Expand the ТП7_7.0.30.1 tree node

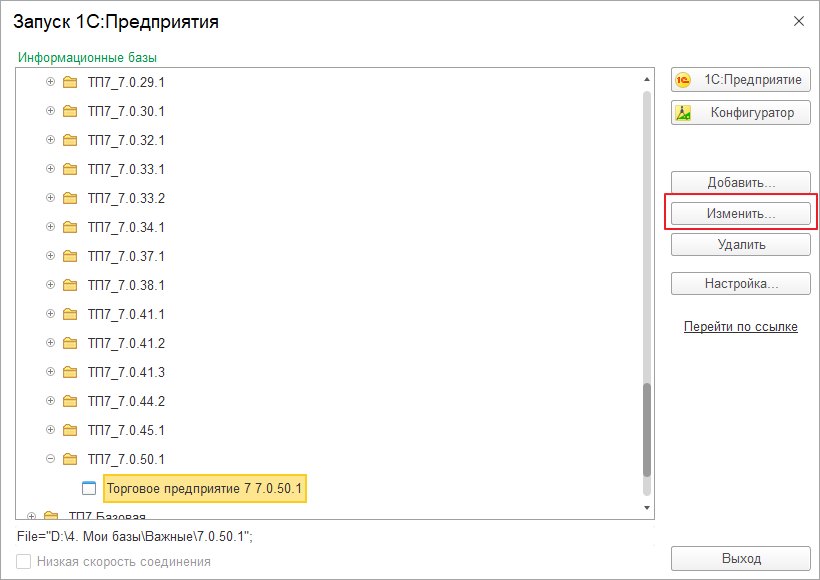tap(50, 111)
